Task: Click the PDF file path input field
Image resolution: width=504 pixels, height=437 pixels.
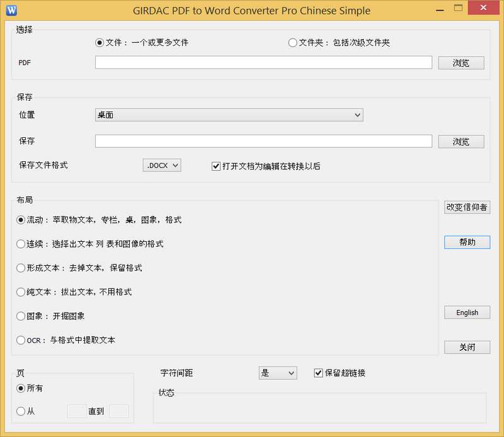Action: (263, 62)
